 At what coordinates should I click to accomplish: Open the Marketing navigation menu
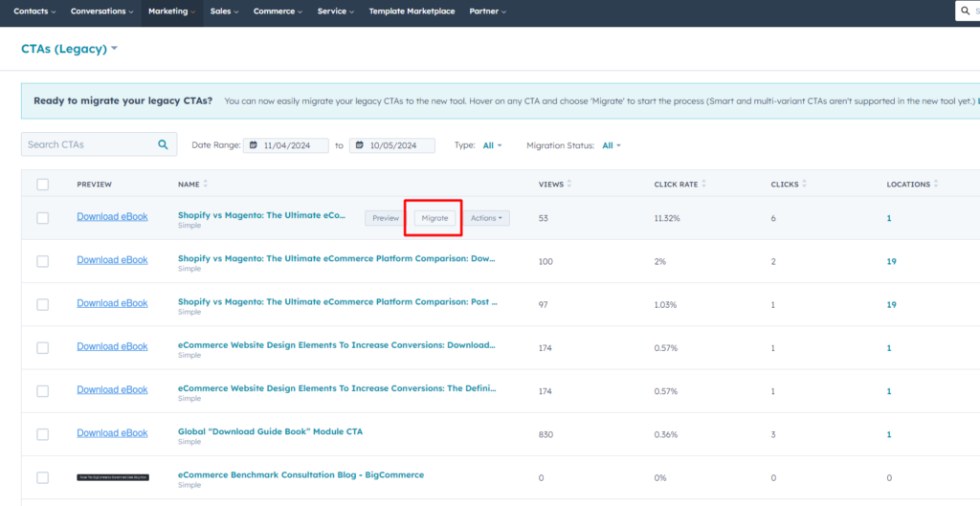point(172,11)
